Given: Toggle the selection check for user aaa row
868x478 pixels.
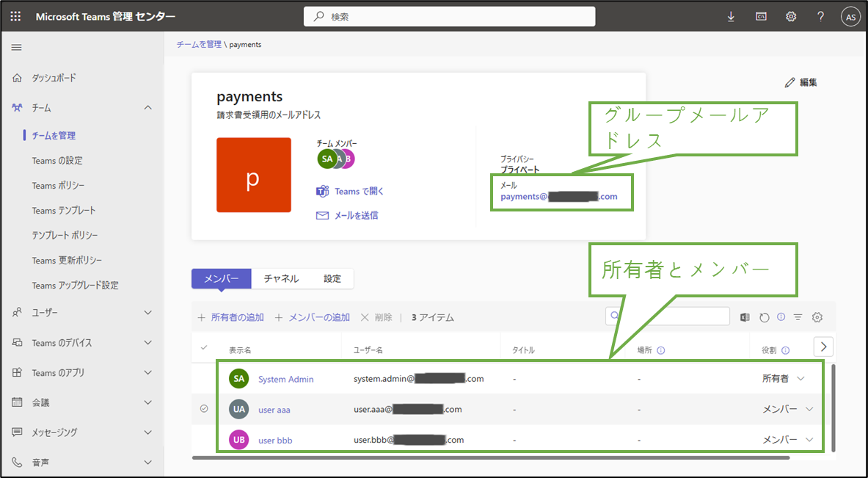Looking at the screenshot, I should click(204, 409).
